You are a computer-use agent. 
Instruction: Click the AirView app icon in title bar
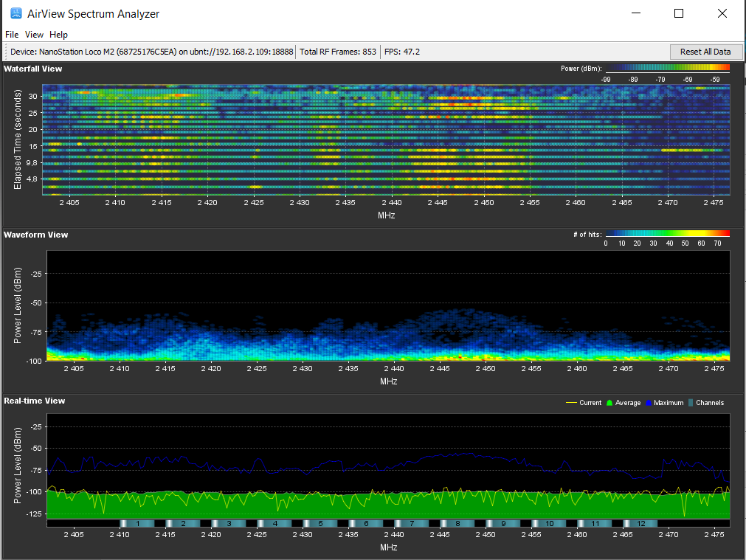pos(15,13)
